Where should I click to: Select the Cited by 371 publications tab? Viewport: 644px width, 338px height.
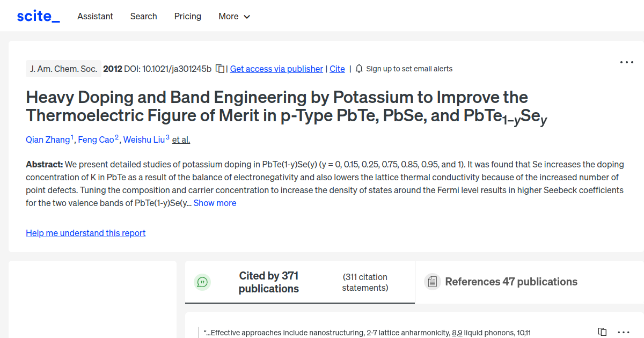(x=268, y=282)
